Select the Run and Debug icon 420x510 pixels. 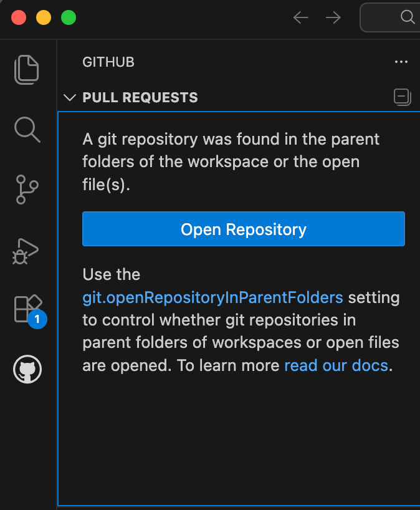[x=27, y=251]
